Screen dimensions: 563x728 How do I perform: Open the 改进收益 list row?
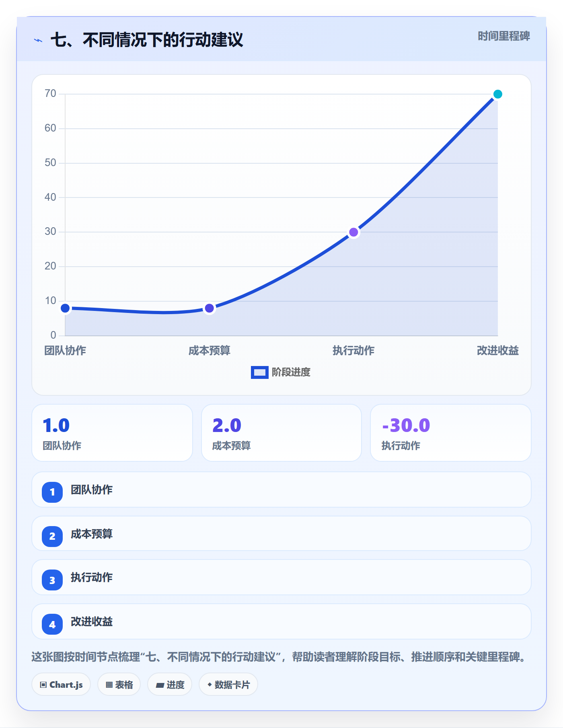[x=281, y=621]
